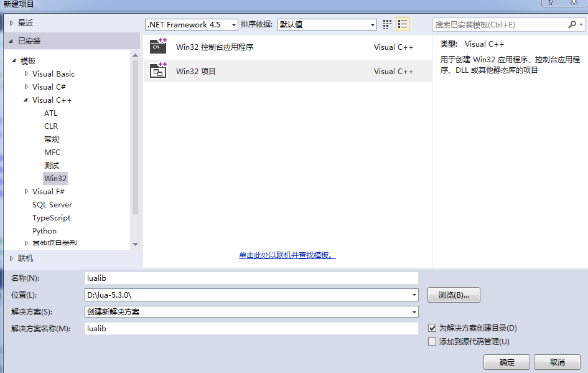The image size is (588, 373).
Task: Collapse the 模板 tree node
Action: point(14,60)
